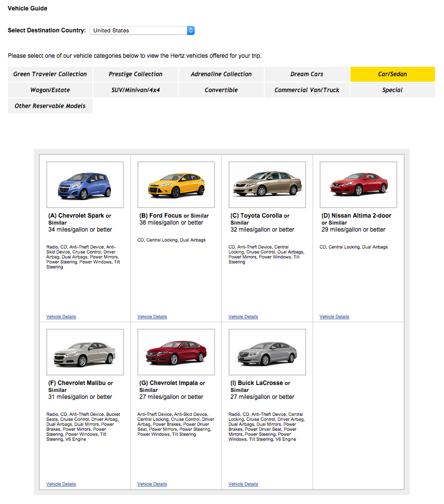Click the '(F) Chevrolet Malibu or Similar' title
Viewport: 444px width, 504px height.
pyautogui.click(x=81, y=386)
